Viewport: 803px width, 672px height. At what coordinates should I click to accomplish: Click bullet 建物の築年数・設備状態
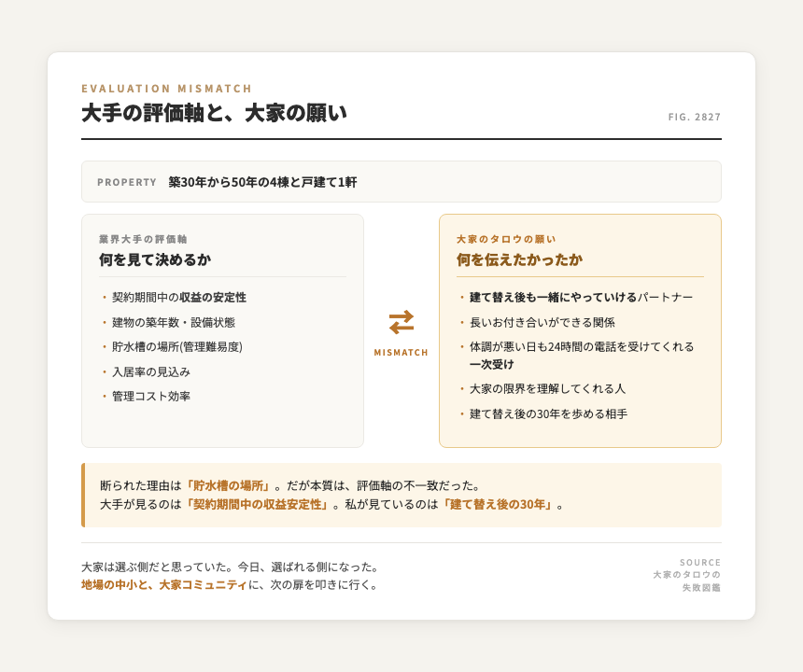tap(174, 322)
